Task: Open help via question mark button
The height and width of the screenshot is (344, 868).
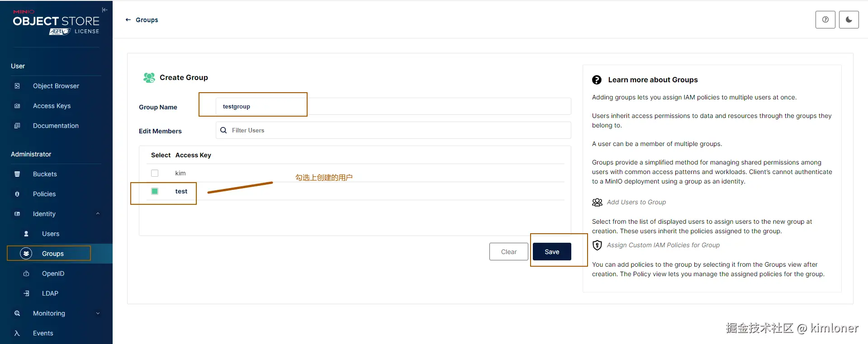Action: pos(825,19)
